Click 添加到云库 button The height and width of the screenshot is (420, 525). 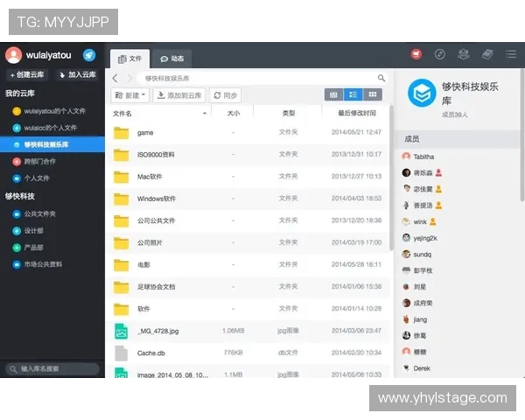(179, 95)
